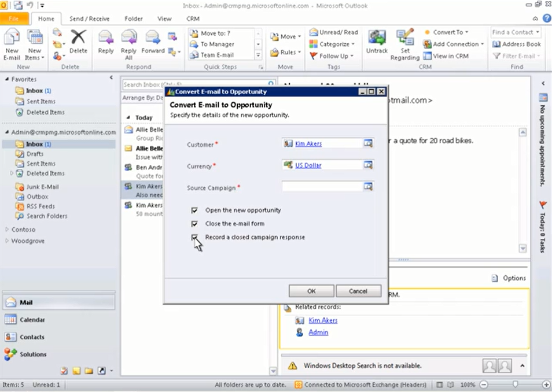Open the Customer lookup icon

click(368, 143)
